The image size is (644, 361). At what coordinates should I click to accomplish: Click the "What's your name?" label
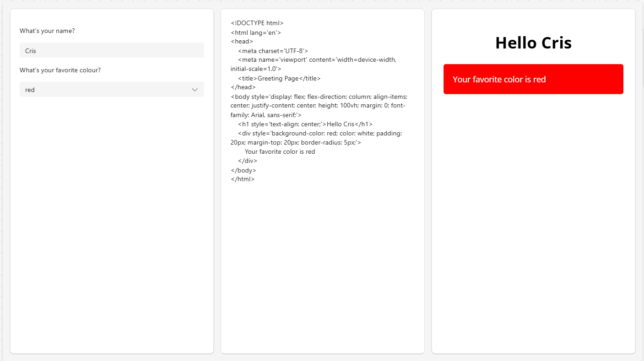47,31
